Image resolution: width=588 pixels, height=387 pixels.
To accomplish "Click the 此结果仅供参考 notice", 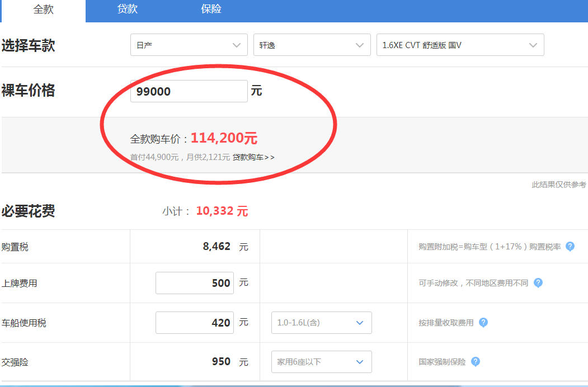I will [559, 185].
